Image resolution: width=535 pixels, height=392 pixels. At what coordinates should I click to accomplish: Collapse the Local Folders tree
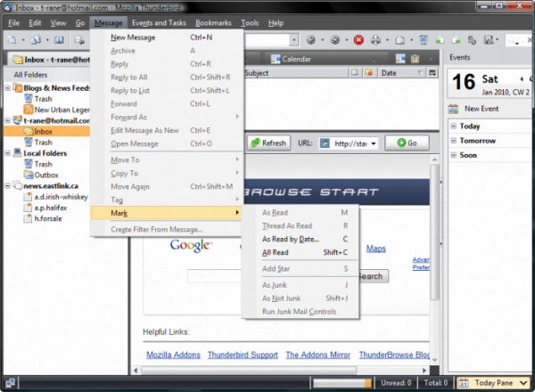(x=7, y=153)
